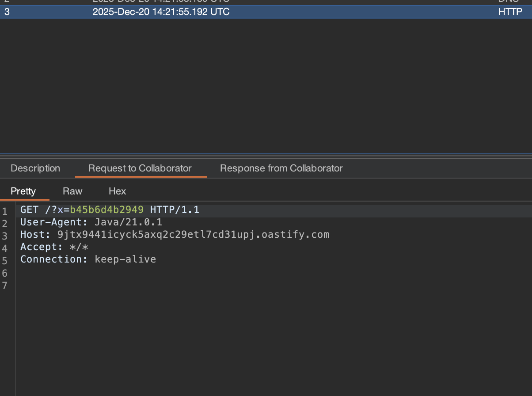
Task: Switch to the Raw view tab
Action: coord(72,191)
